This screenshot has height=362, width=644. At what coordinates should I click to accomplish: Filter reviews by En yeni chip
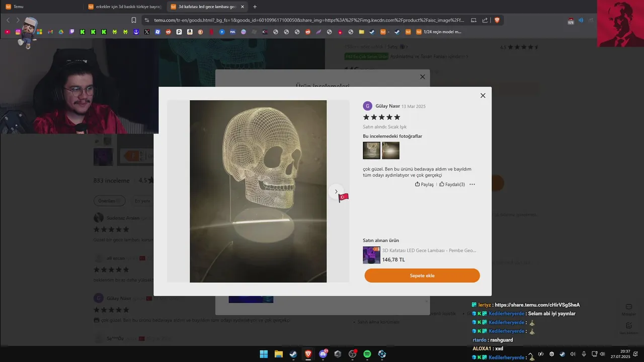click(x=142, y=201)
